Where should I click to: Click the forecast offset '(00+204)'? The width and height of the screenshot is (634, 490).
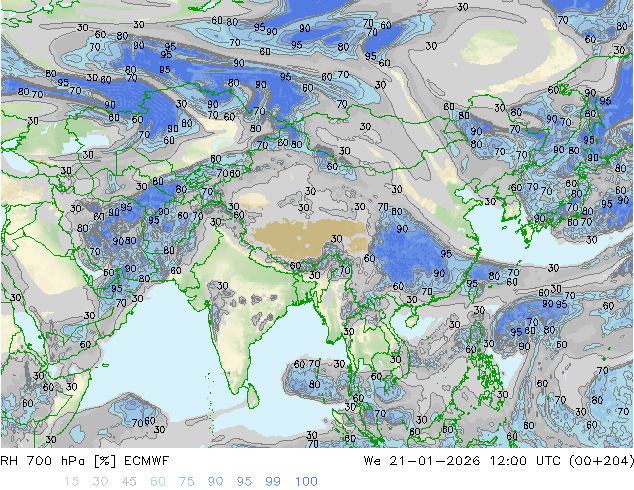(601, 461)
